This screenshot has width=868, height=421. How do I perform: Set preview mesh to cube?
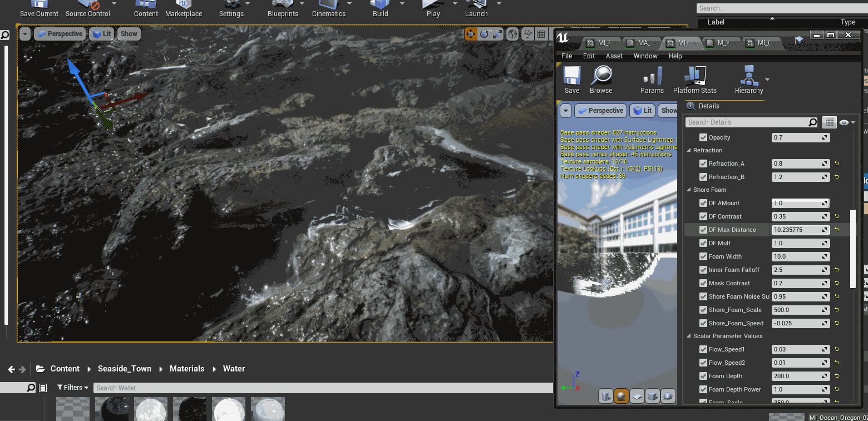[x=652, y=396]
